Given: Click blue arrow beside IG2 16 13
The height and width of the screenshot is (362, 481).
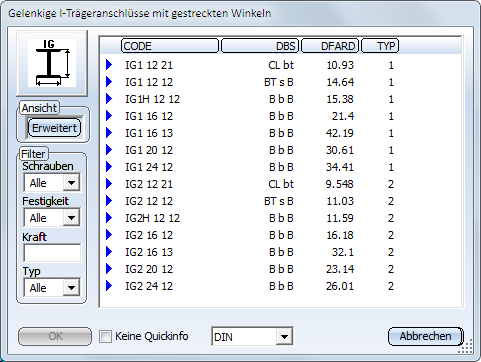Looking at the screenshot, I should coord(109,252).
